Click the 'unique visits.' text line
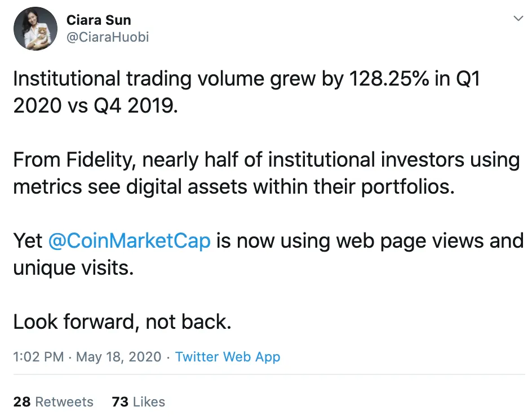 pos(73,268)
